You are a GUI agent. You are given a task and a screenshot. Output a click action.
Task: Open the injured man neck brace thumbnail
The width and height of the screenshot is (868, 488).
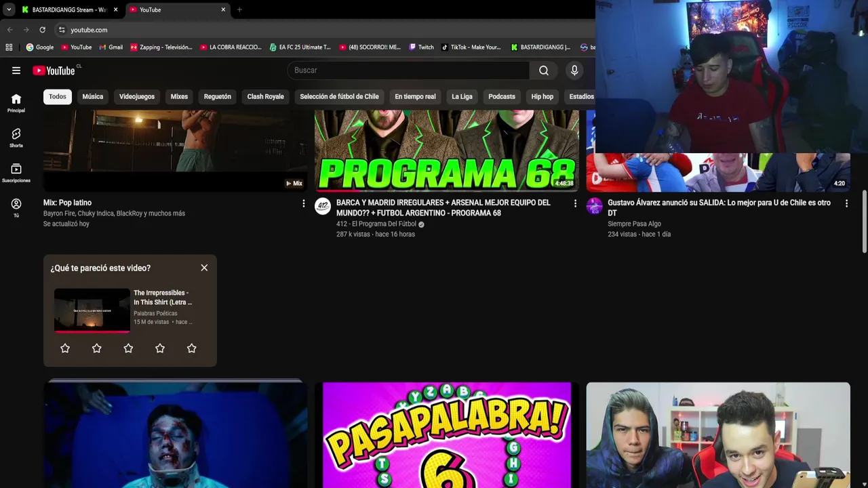tap(176, 435)
